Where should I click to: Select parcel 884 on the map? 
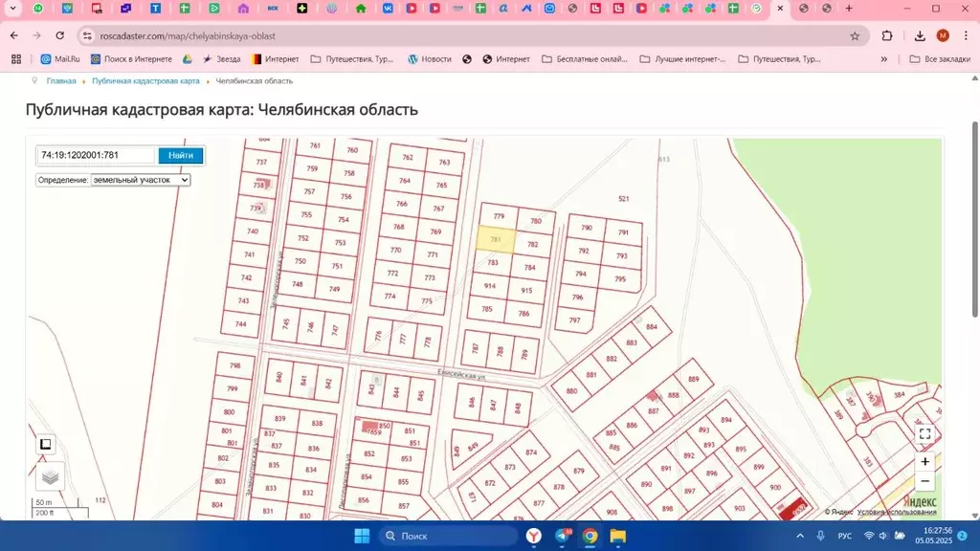point(651,326)
